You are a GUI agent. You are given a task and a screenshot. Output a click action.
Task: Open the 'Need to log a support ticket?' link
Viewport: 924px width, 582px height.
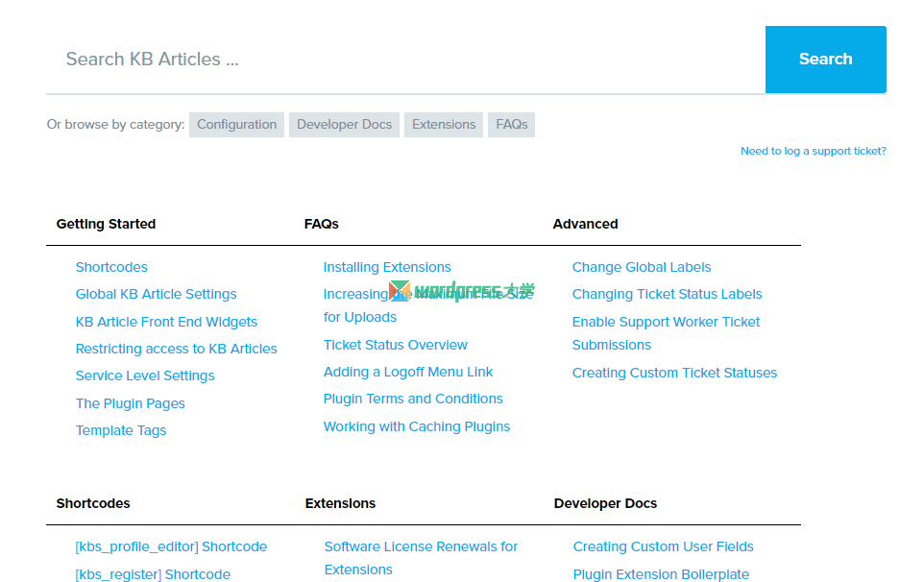coord(814,151)
